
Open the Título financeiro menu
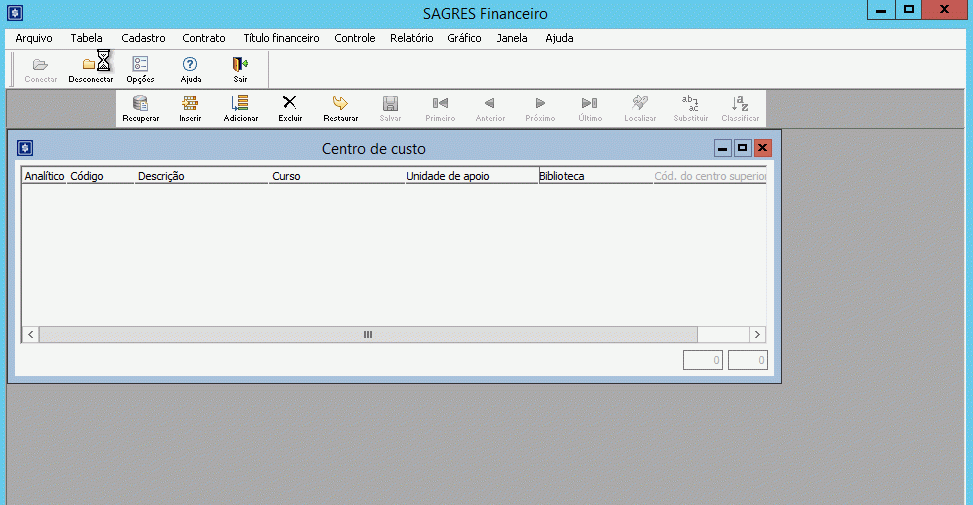coord(281,38)
